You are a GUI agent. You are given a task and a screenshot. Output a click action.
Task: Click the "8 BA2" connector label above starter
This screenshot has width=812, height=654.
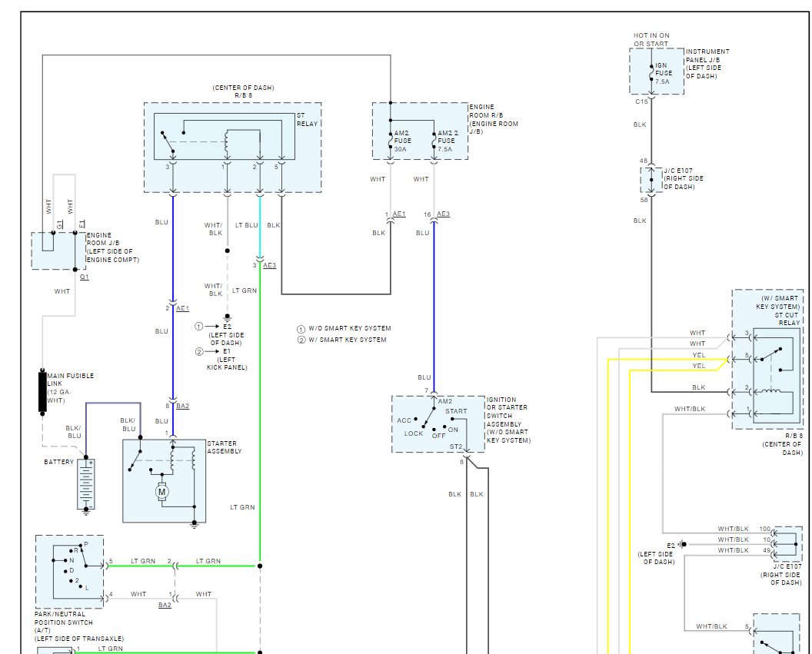point(177,407)
